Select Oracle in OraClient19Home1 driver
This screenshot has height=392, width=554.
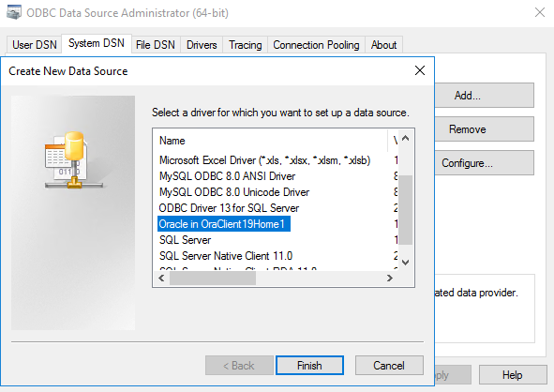[x=224, y=224]
